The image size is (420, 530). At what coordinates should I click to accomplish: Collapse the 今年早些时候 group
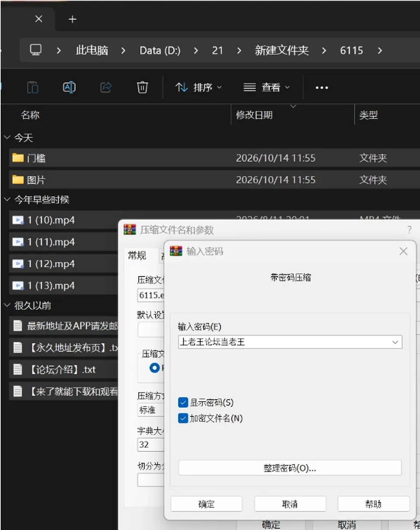click(7, 200)
